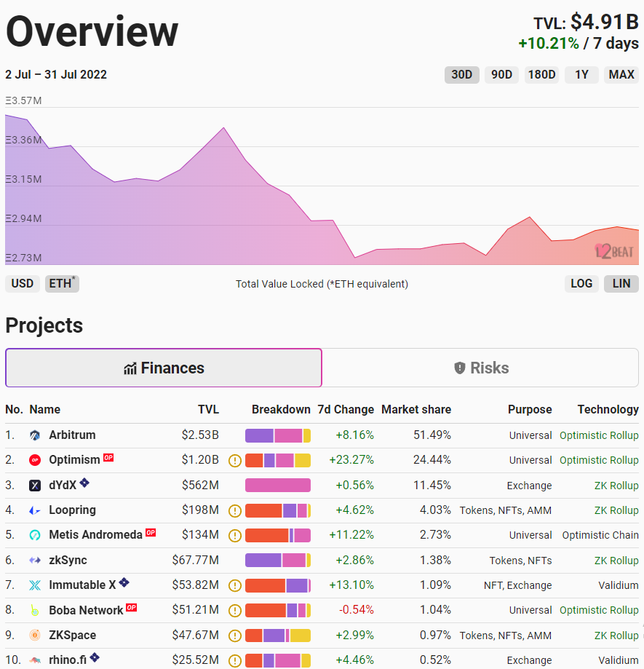
Task: Click the ZKSpace orange logo icon
Action: click(35, 636)
